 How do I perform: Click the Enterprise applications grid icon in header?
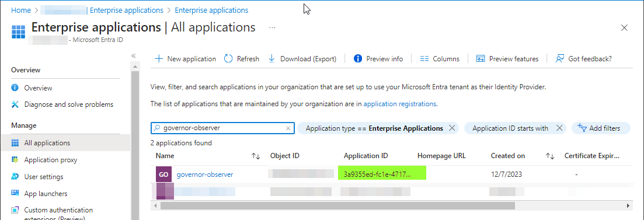19,32
